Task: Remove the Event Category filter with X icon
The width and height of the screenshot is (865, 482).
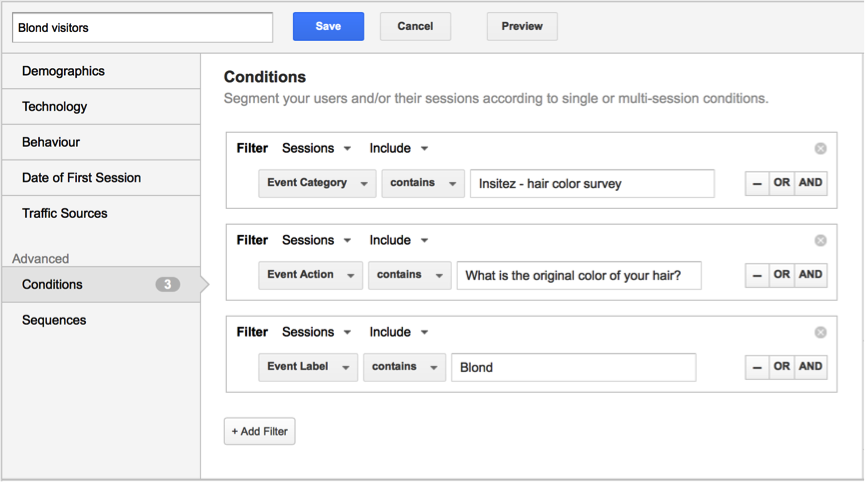Action: point(820,148)
